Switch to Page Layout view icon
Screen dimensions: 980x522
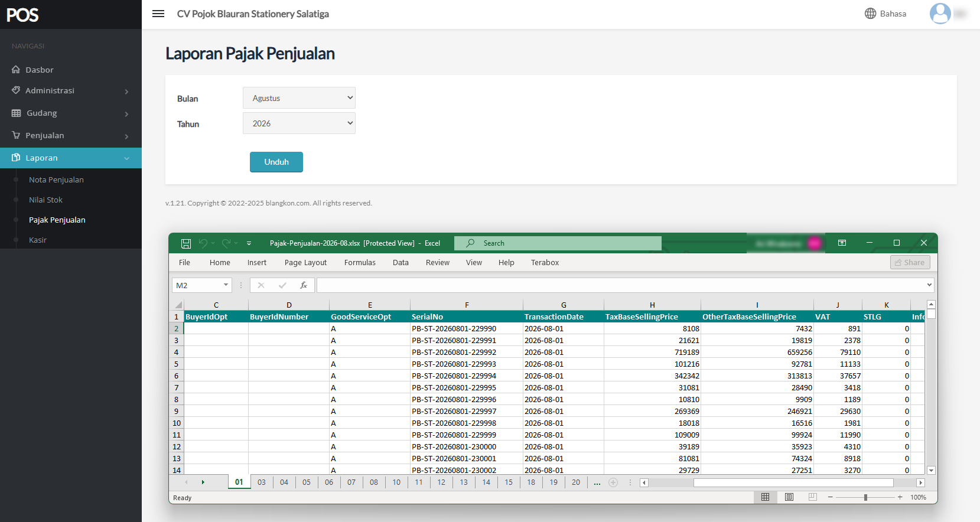pos(789,497)
